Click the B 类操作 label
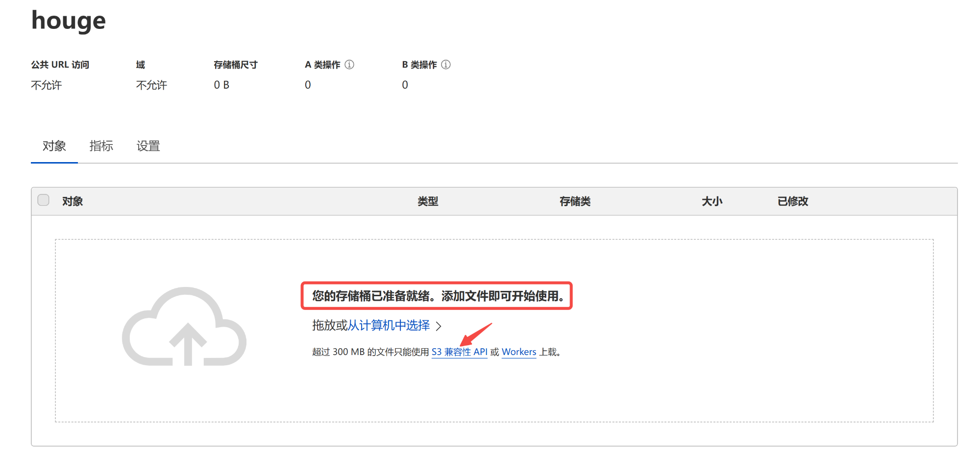The image size is (980, 451). (x=419, y=65)
